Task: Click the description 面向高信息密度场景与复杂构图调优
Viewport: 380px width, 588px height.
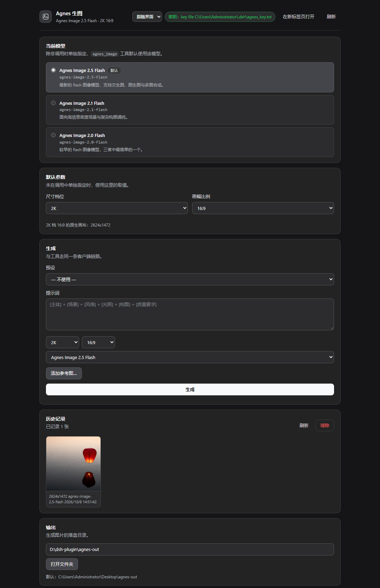Action: [95, 117]
